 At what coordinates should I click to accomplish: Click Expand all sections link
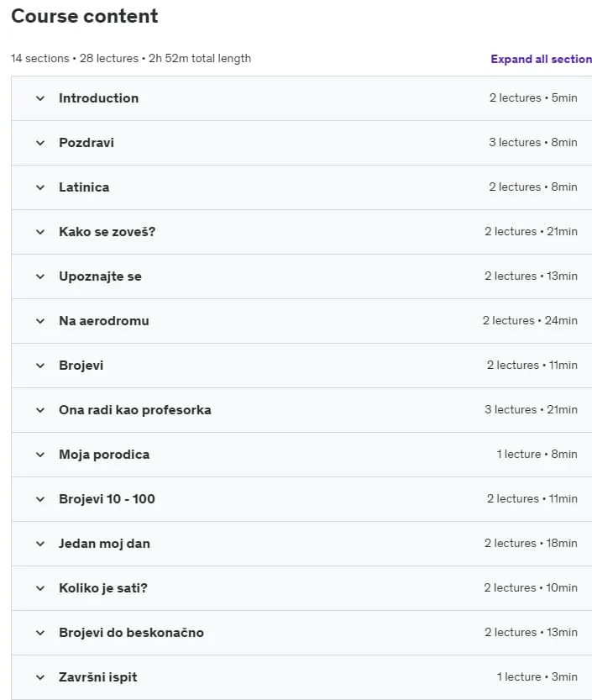coord(541,59)
